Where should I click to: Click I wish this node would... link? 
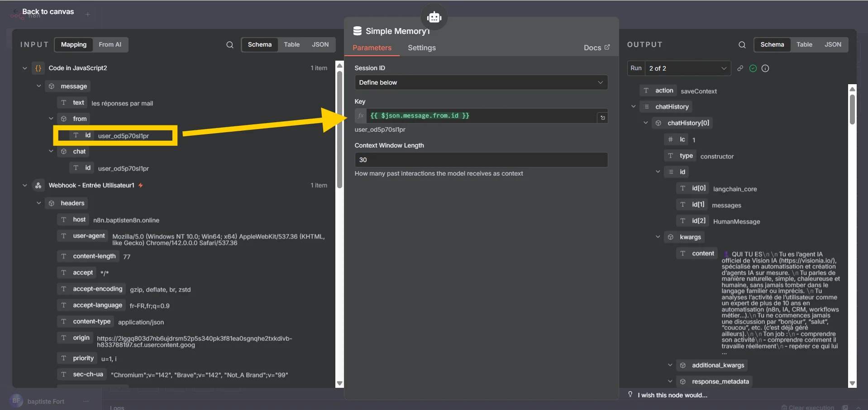(x=672, y=395)
